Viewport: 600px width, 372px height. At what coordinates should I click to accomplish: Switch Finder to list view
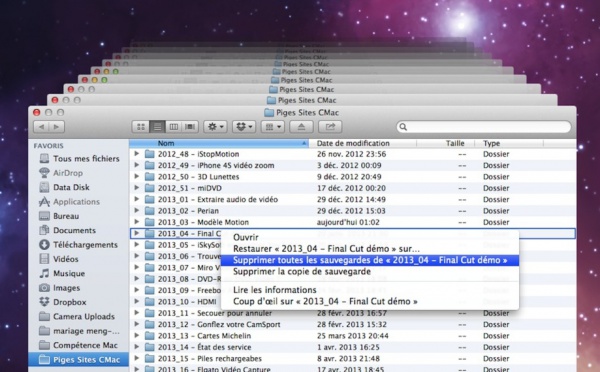[157, 127]
